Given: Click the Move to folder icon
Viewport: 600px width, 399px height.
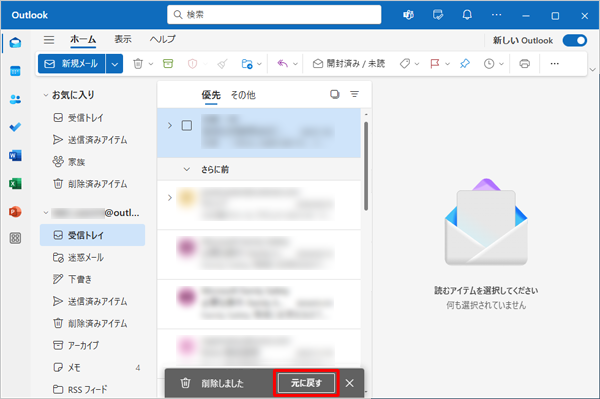Looking at the screenshot, I should [x=247, y=64].
